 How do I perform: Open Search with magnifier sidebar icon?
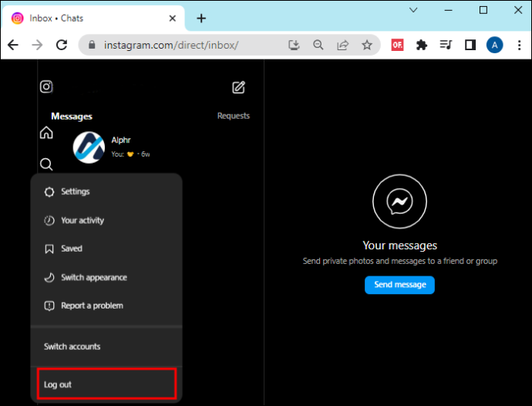tap(46, 164)
